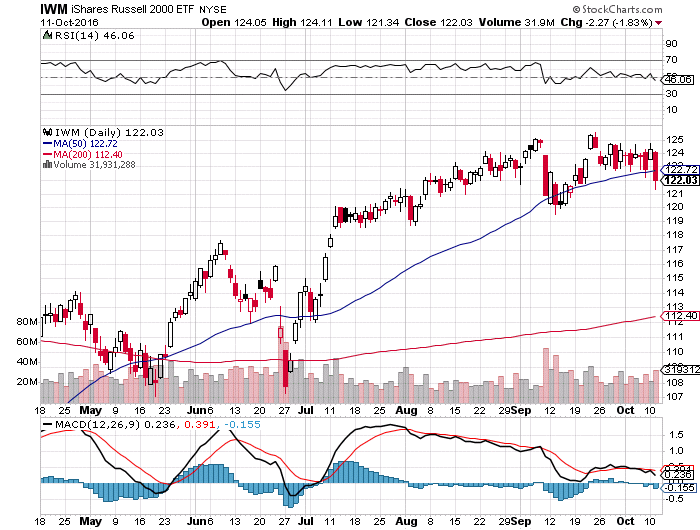The width and height of the screenshot is (700, 530).
Task: Select the Close 122.03 value in header
Action: pyautogui.click(x=438, y=22)
